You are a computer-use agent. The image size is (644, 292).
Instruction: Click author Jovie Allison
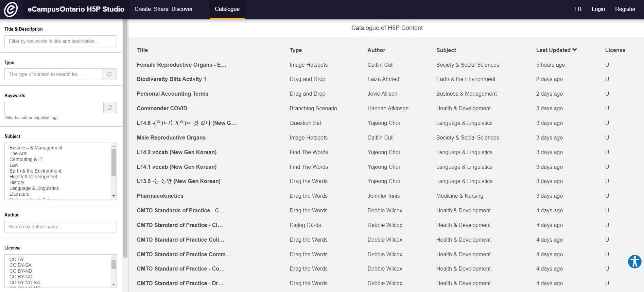click(x=382, y=94)
